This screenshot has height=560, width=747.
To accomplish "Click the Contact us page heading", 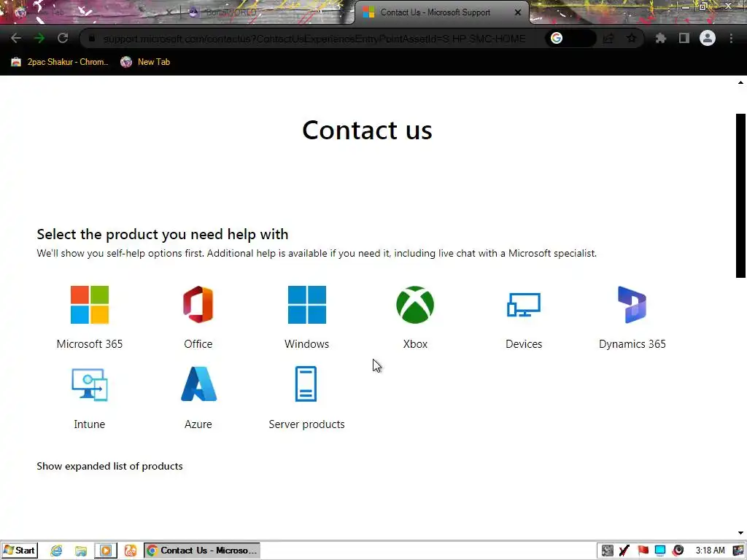I will coord(368,130).
